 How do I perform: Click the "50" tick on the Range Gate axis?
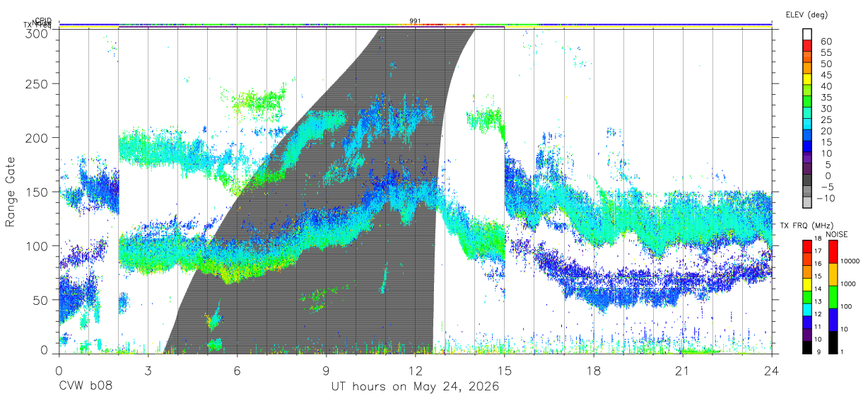point(40,300)
